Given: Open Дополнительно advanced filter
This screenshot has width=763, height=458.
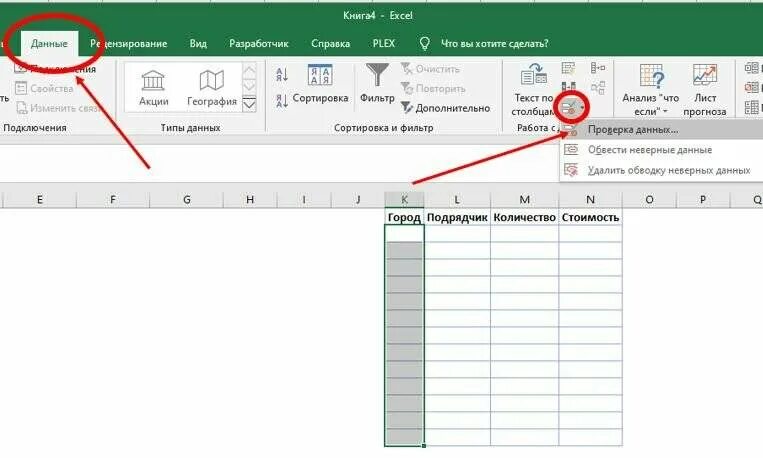Looking at the screenshot, I should [x=445, y=108].
